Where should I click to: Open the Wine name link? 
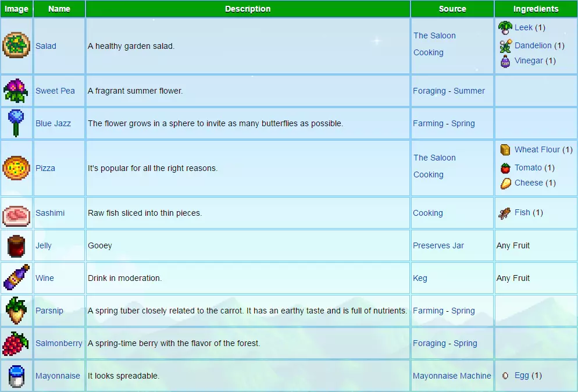pos(45,278)
